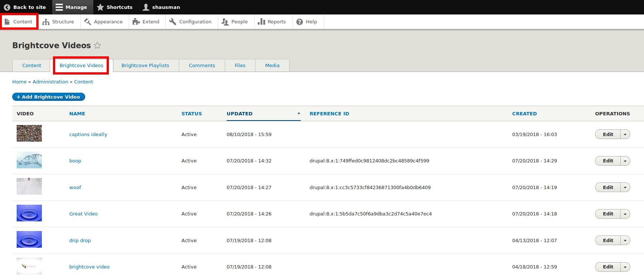The width and height of the screenshot is (644, 277).
Task: Open the brightcove video name link
Action: (89, 267)
